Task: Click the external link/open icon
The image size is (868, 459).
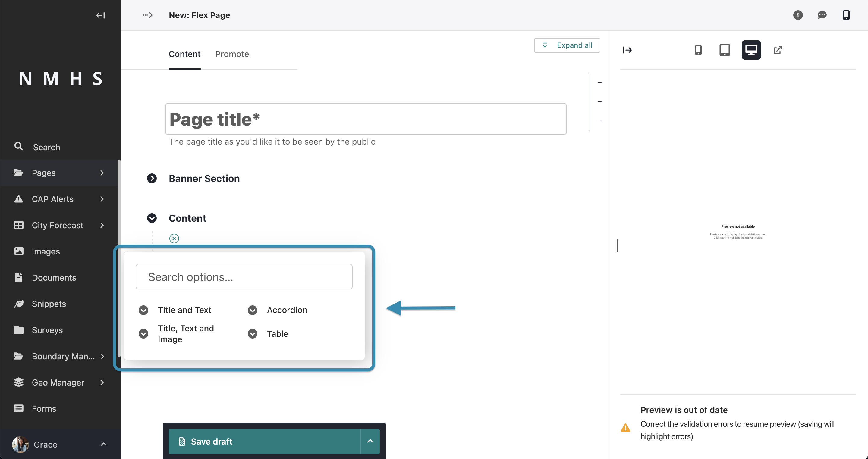Action: tap(777, 50)
